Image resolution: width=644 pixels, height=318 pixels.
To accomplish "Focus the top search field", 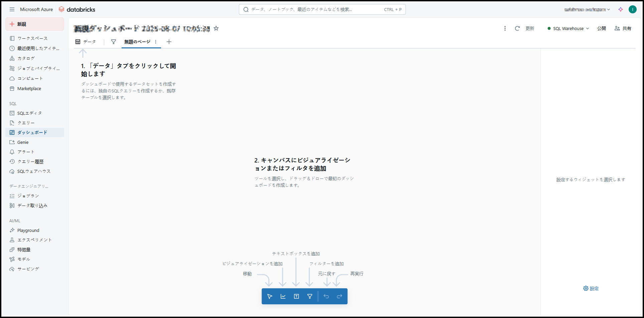I will pos(322,9).
